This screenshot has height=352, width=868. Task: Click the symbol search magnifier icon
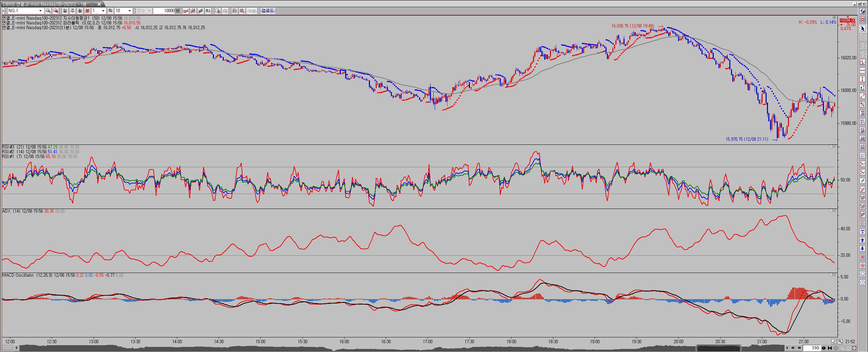point(48,11)
